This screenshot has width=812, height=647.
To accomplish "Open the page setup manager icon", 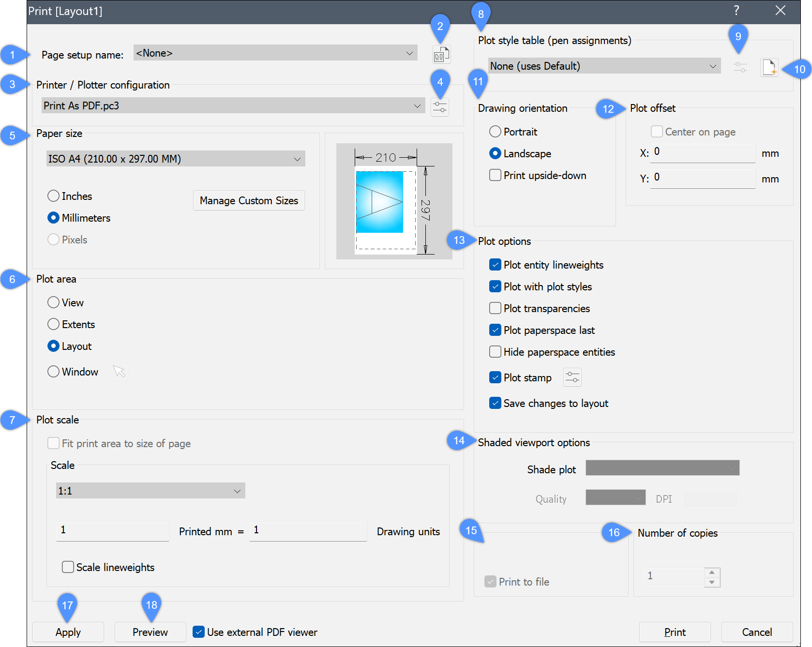I will (x=441, y=55).
